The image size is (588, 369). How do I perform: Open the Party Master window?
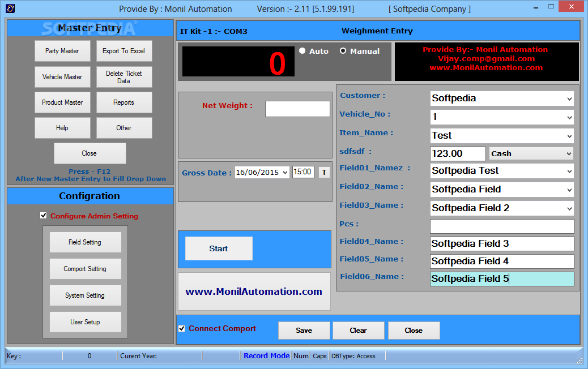pyautogui.click(x=62, y=51)
